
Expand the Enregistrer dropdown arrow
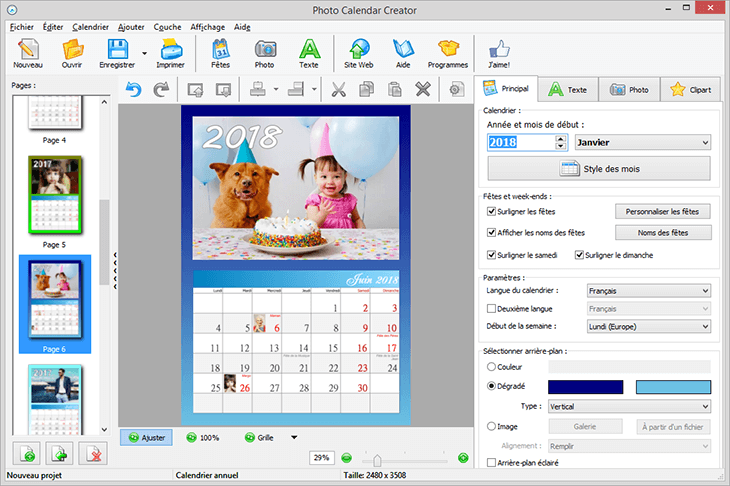tap(144, 53)
